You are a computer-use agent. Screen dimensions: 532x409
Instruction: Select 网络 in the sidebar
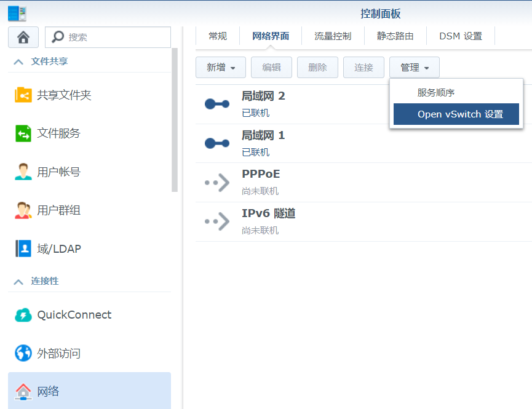[x=89, y=391]
